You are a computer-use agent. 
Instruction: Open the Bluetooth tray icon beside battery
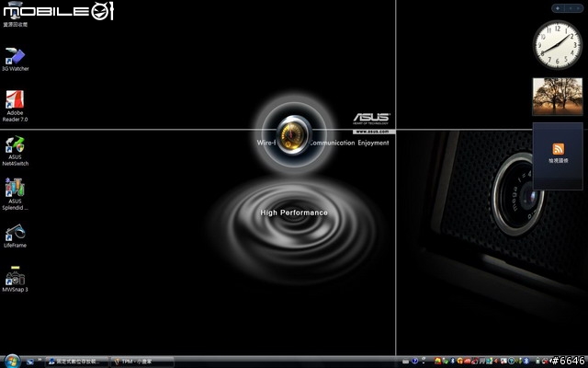526,361
